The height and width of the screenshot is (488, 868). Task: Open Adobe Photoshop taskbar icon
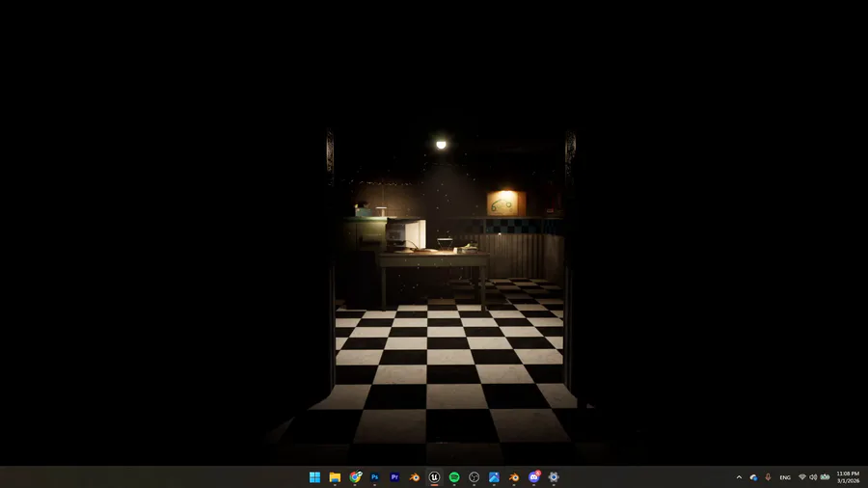point(375,477)
